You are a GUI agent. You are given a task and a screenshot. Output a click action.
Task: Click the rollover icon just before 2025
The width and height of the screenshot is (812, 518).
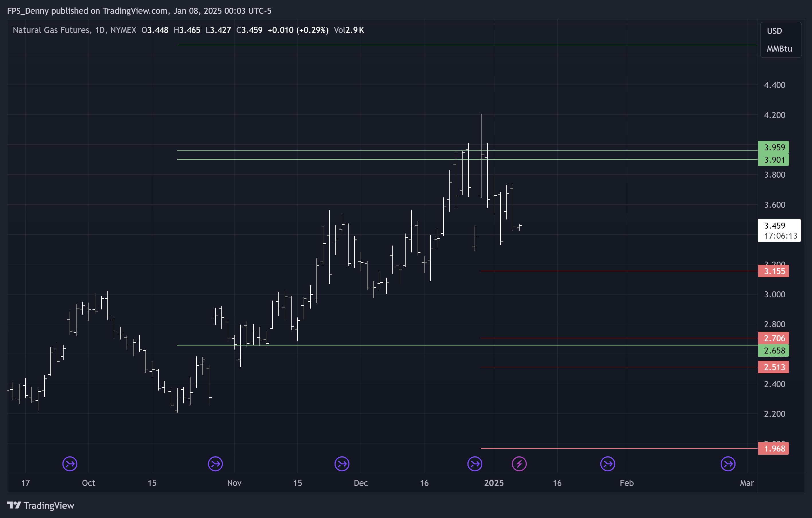(475, 464)
